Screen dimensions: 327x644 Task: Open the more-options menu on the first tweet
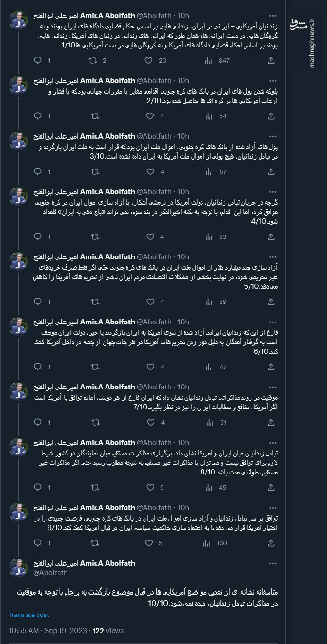(x=273, y=16)
